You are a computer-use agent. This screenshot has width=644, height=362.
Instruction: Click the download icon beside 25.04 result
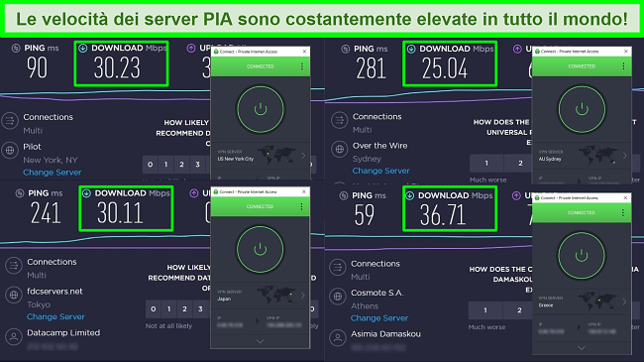[x=411, y=49]
